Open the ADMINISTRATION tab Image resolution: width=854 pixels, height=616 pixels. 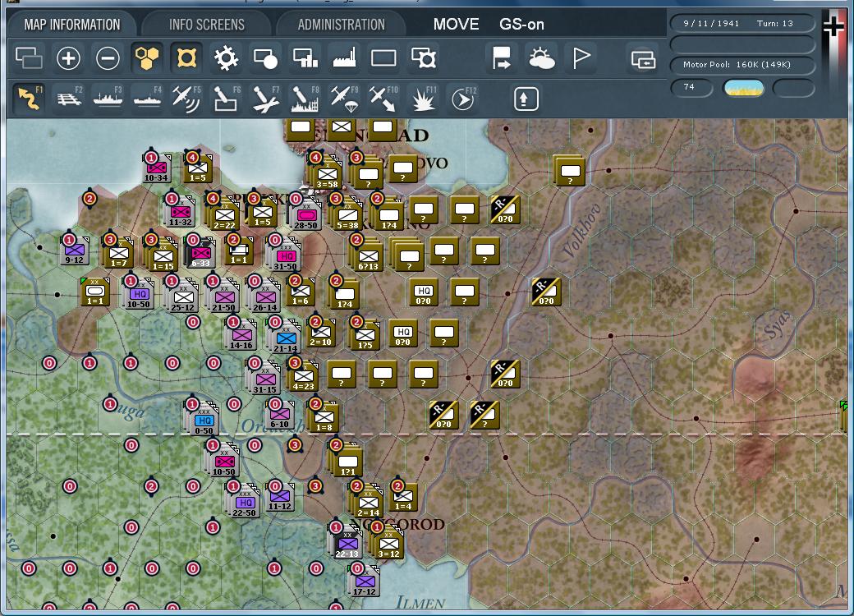[340, 25]
